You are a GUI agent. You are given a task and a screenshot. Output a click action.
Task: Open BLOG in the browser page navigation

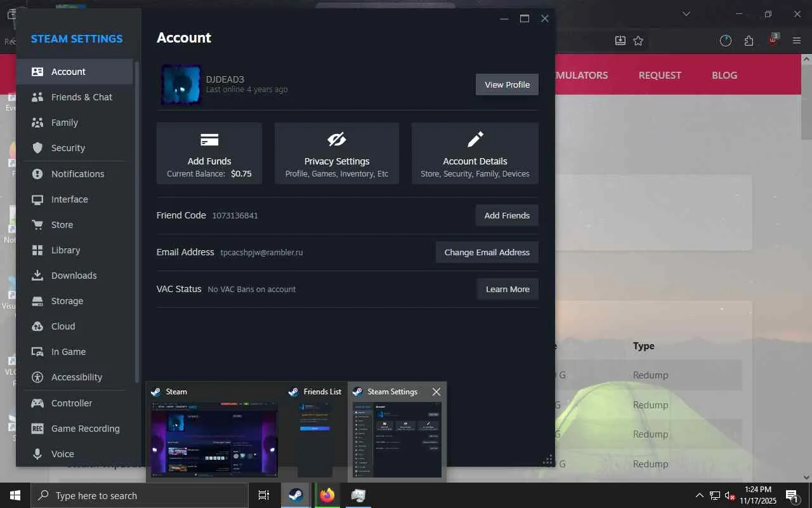pyautogui.click(x=724, y=75)
